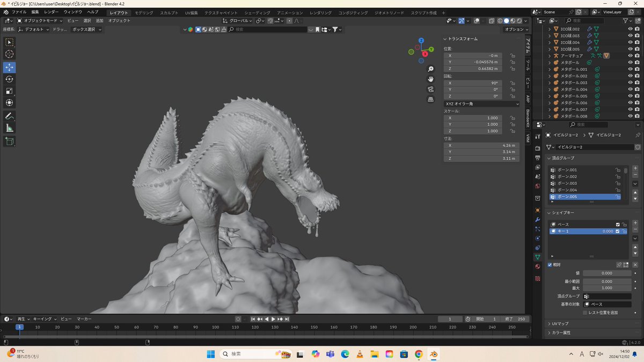Open the Physics properties tab
The width and height of the screenshot is (644, 362).
tap(537, 238)
